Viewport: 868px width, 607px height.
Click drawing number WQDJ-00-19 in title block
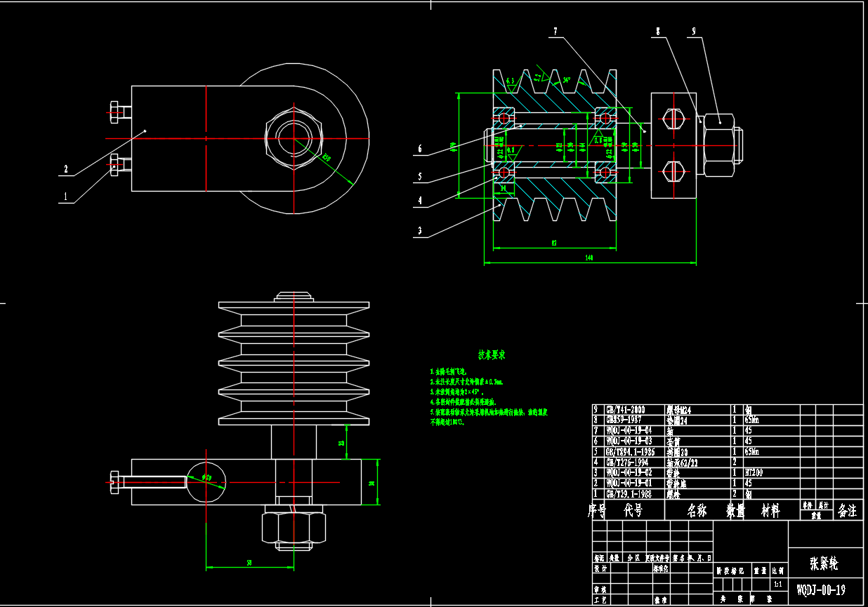822,589
